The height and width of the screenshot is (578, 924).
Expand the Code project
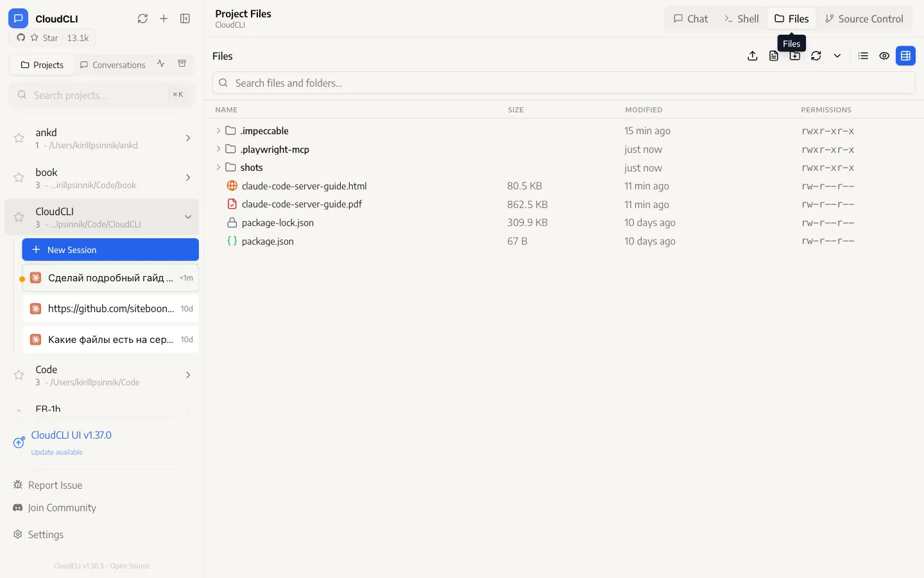click(188, 375)
